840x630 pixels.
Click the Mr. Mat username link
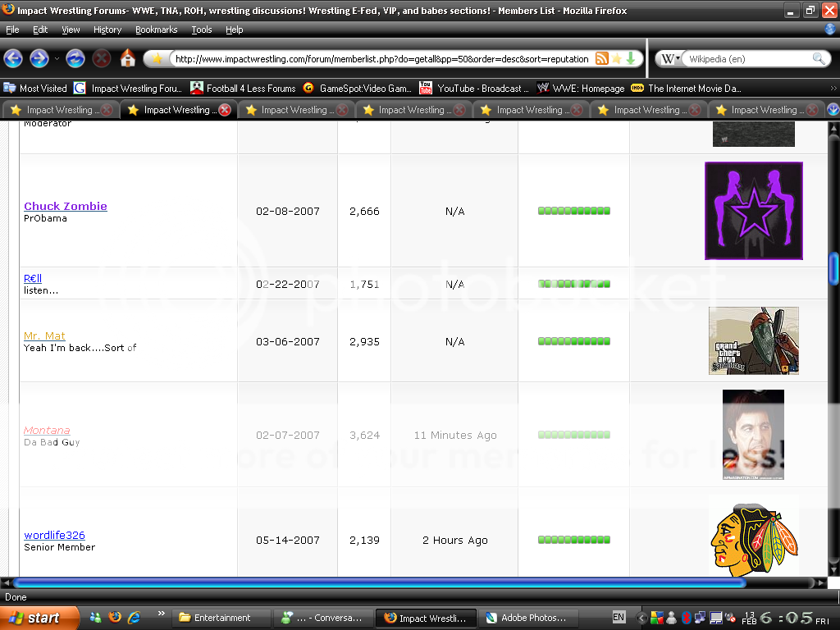point(44,336)
